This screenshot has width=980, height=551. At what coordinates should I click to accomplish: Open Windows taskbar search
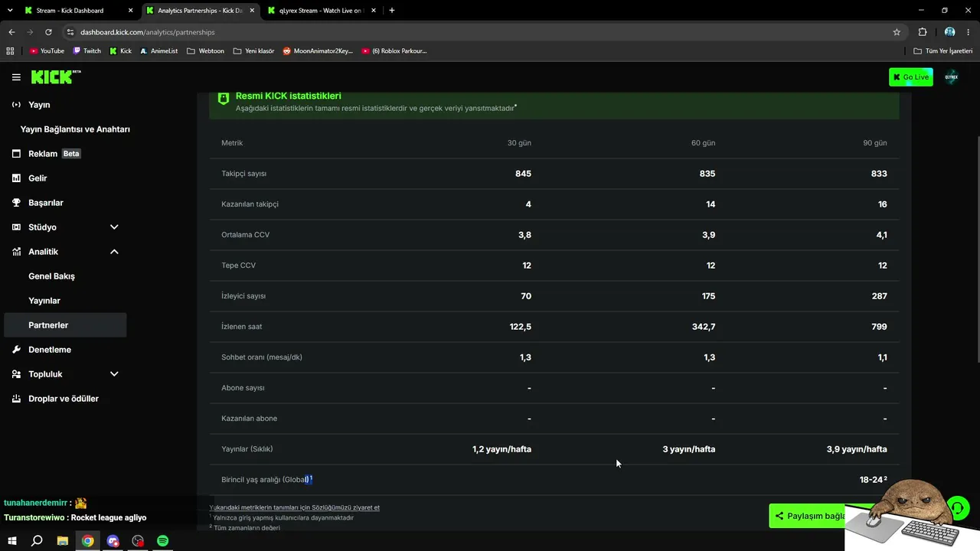[x=37, y=541]
